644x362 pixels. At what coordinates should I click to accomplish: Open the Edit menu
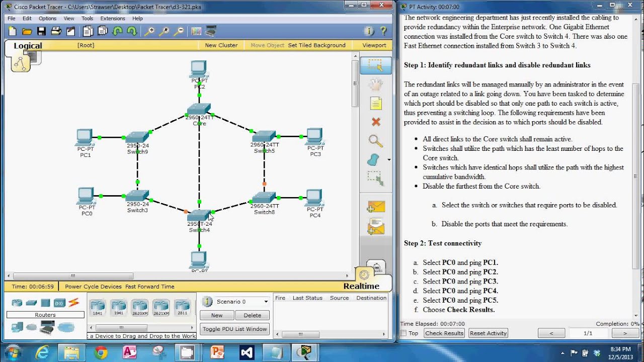click(x=27, y=18)
